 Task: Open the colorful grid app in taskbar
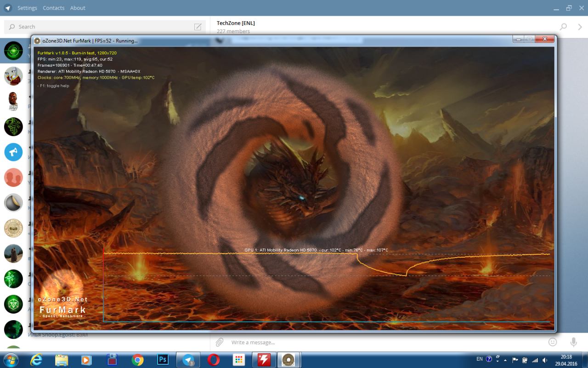238,360
